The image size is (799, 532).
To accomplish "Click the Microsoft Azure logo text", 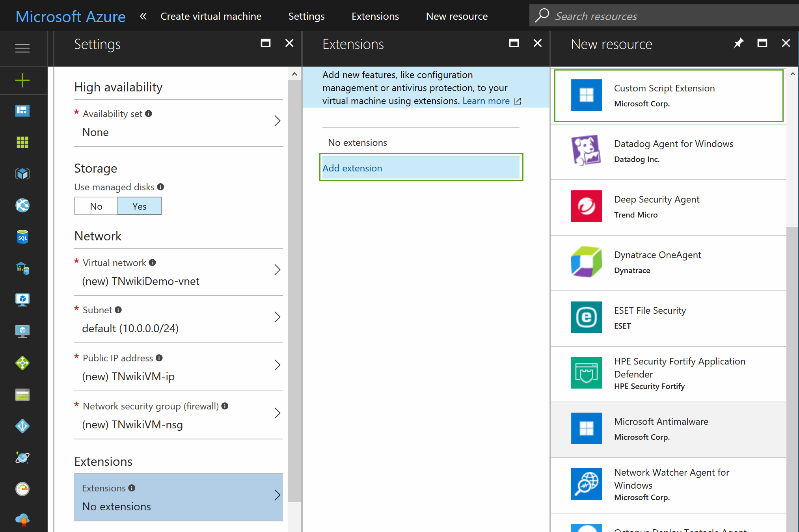I will (71, 17).
